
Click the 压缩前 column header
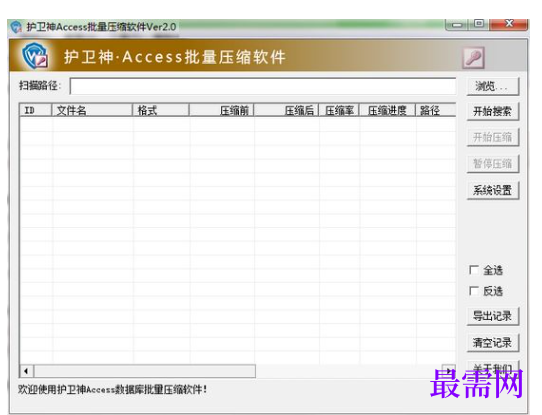(222, 110)
